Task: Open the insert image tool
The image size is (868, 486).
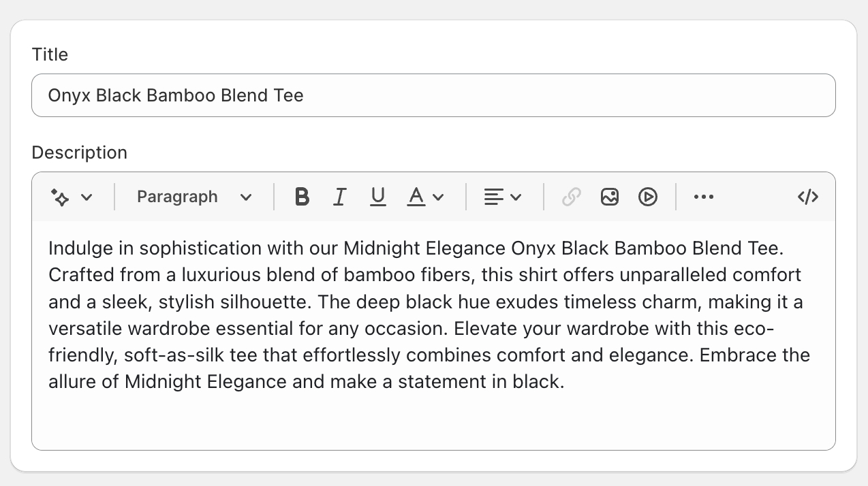Action: click(x=609, y=197)
